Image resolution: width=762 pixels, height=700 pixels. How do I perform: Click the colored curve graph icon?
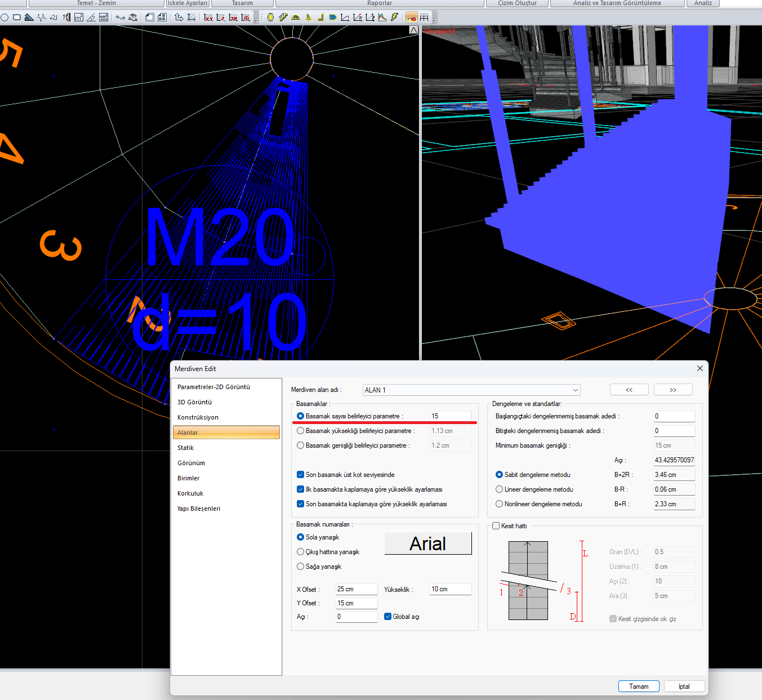pyautogui.click(x=383, y=17)
